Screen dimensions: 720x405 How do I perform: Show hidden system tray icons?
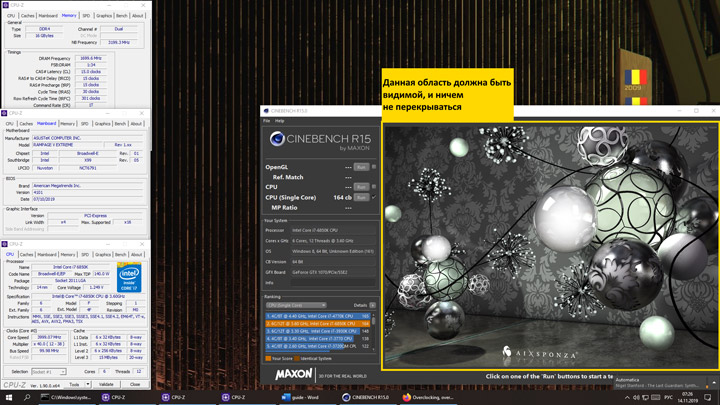627,397
